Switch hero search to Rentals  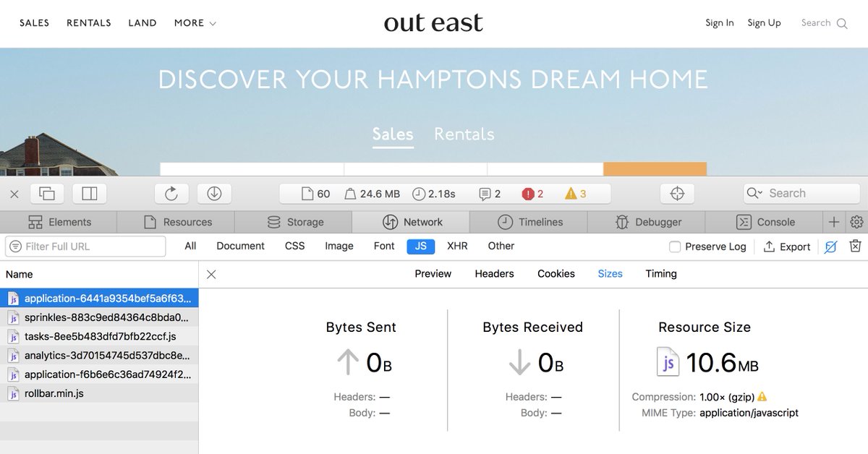[x=464, y=134]
